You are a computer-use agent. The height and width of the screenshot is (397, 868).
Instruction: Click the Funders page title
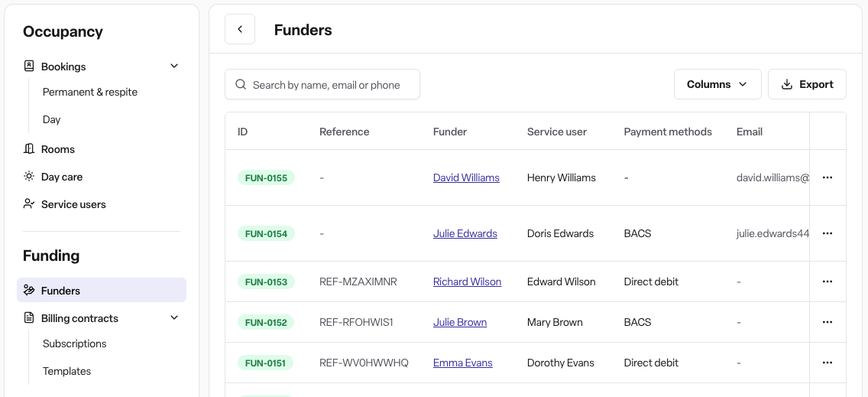pyautogui.click(x=303, y=30)
